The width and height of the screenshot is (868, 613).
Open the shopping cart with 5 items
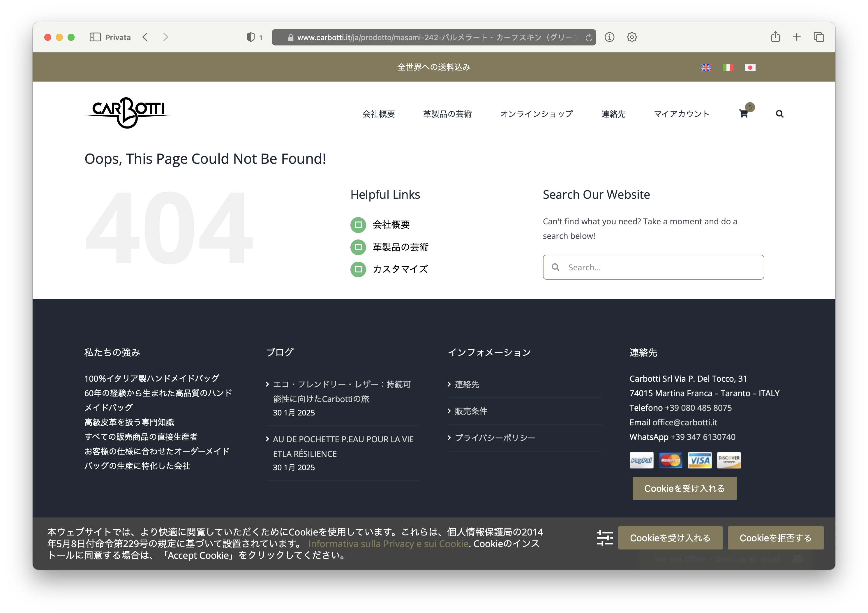[x=744, y=113]
